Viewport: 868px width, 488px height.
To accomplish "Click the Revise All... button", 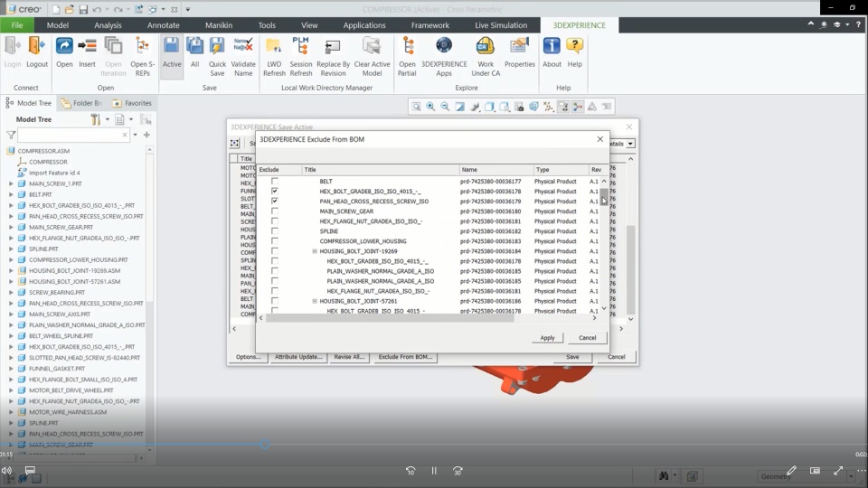I will click(349, 357).
